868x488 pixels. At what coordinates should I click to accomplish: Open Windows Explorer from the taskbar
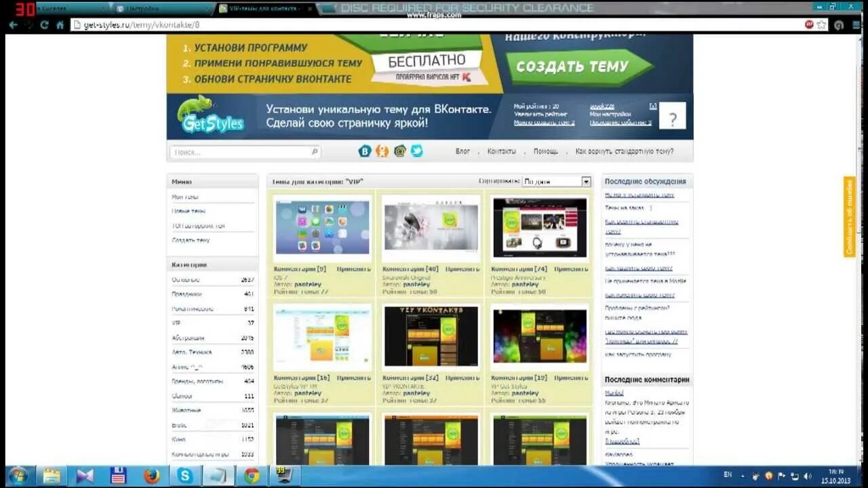pos(52,476)
